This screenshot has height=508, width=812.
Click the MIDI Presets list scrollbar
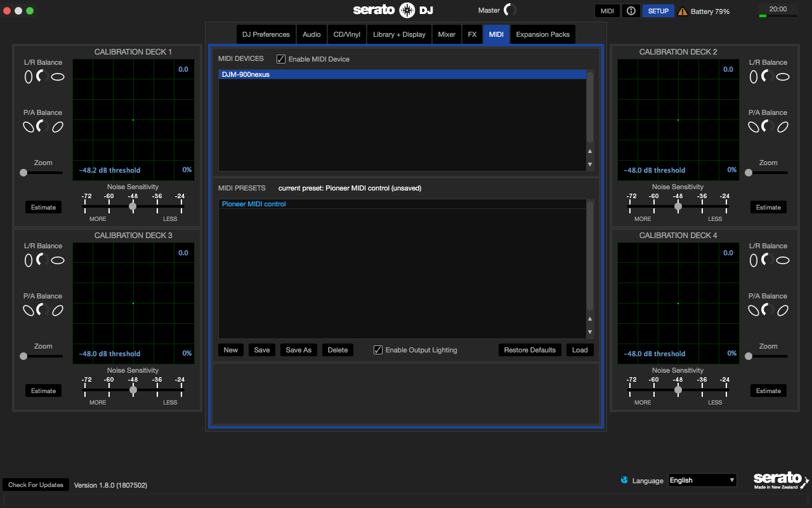(x=590, y=256)
